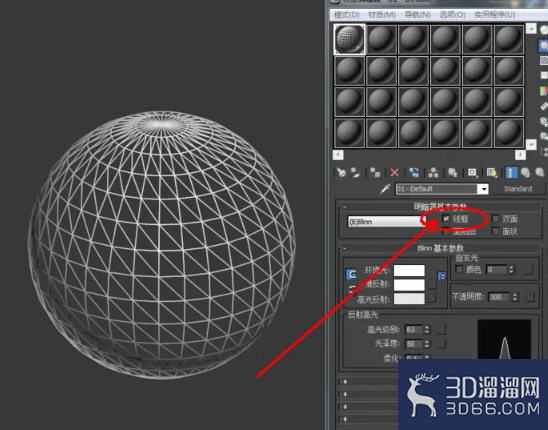Click the Make Material Copy icon
Screen dimensions: 548x430
(x=414, y=172)
